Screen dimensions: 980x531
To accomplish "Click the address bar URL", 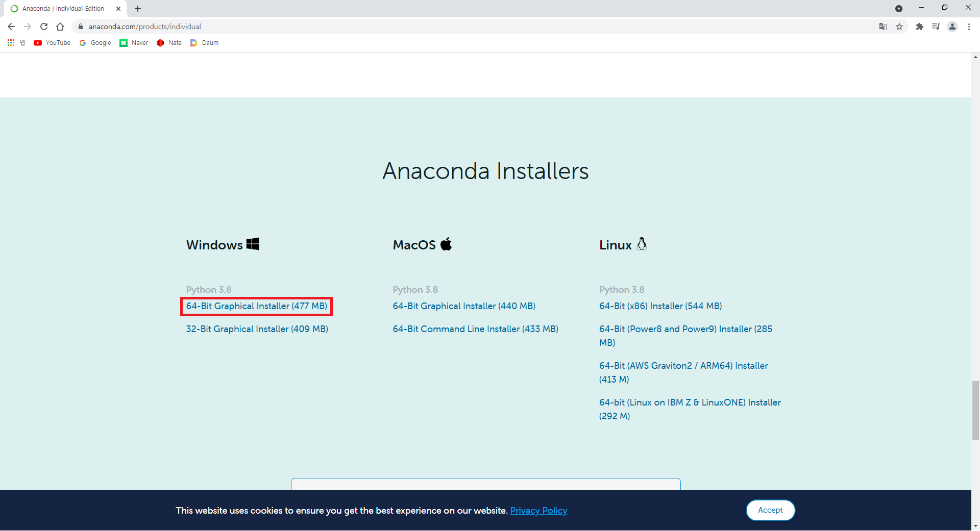I will [x=145, y=27].
